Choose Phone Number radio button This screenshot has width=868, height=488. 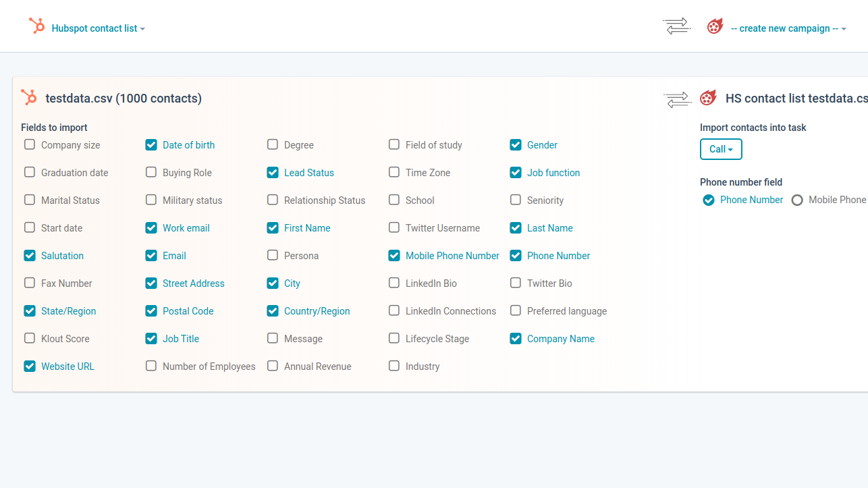(x=709, y=200)
